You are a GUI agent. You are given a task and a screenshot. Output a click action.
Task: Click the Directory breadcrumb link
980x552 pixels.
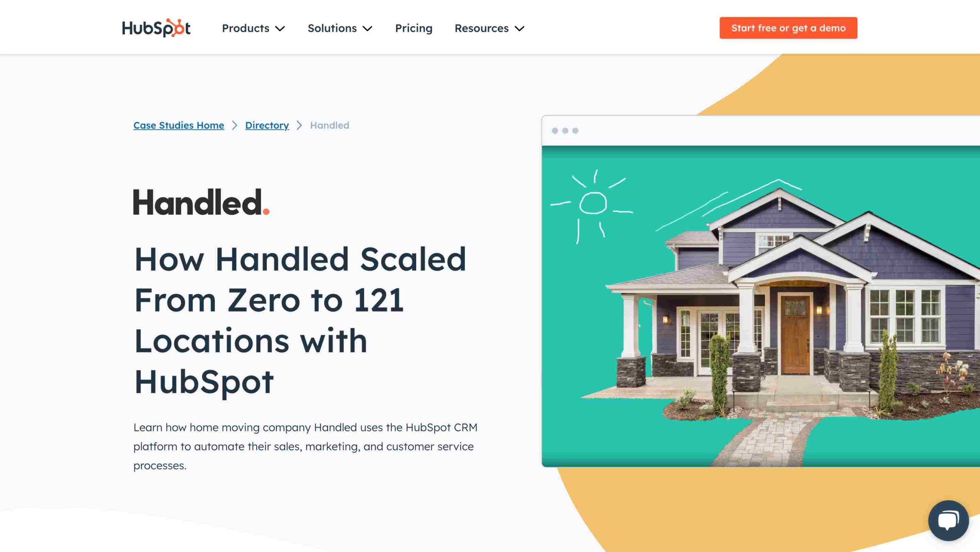267,124
